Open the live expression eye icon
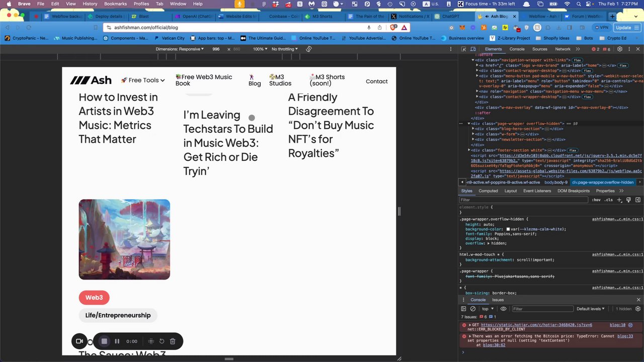 (x=503, y=309)
